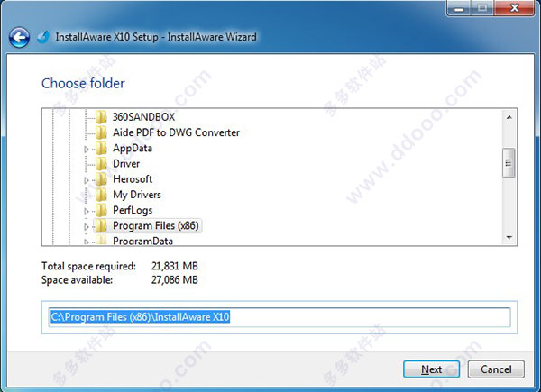Click the folder list scroll up arrow
The width and height of the screenshot is (541, 392).
pos(509,117)
